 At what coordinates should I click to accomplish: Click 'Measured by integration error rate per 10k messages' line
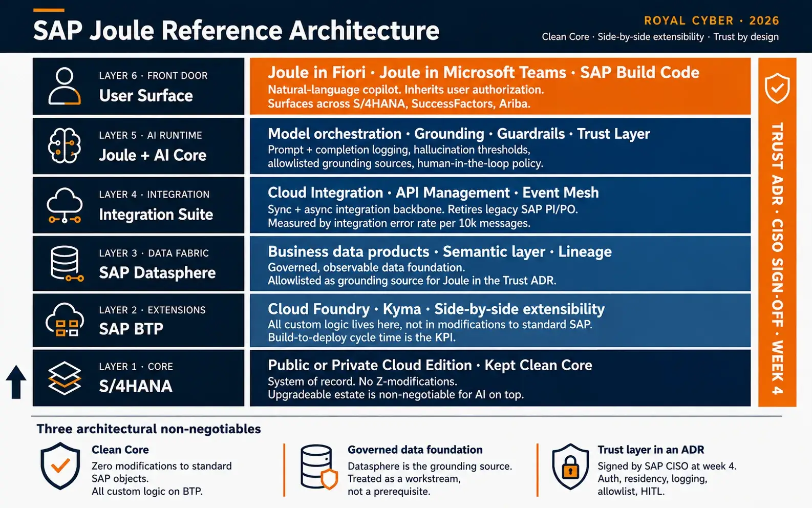[x=399, y=223]
